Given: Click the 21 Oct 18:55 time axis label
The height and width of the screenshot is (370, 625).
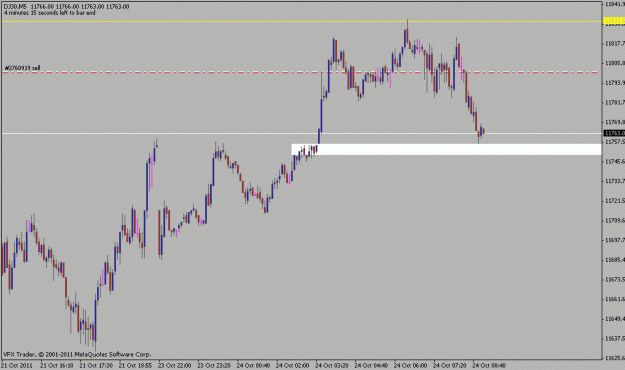Looking at the screenshot, I should click(136, 365).
